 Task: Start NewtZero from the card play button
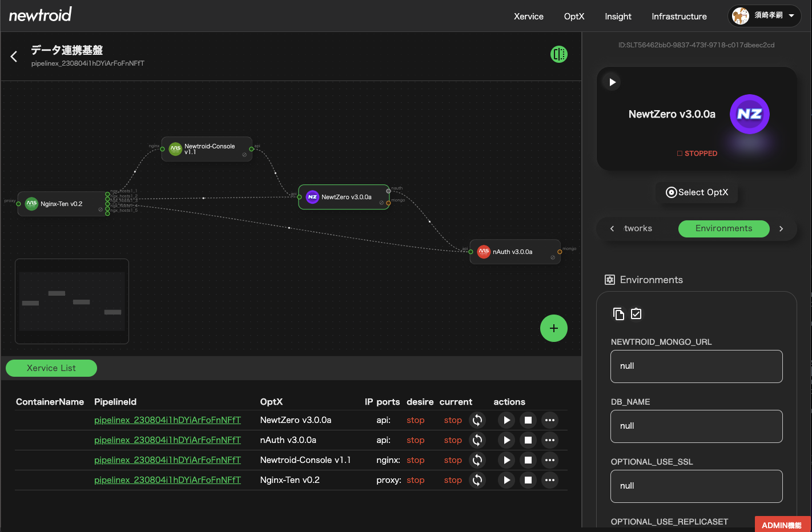612,82
